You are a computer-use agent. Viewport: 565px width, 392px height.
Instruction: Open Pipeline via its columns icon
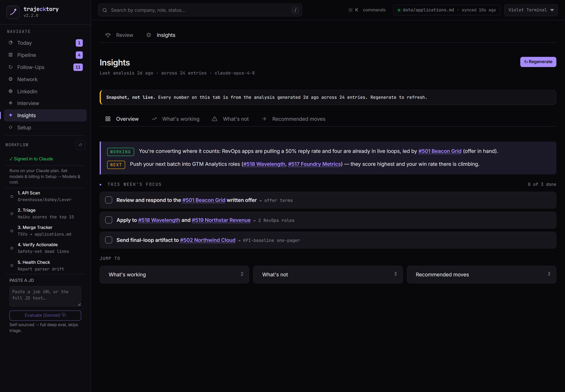11,55
